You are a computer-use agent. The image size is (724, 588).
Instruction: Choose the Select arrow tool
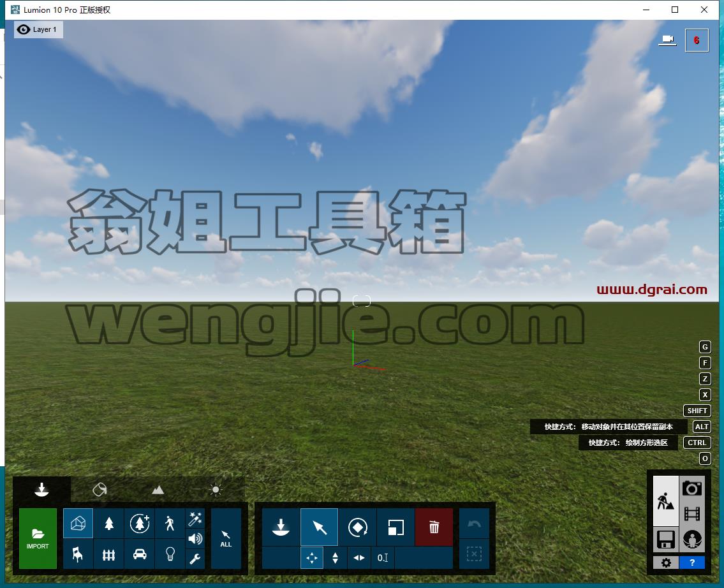319,527
